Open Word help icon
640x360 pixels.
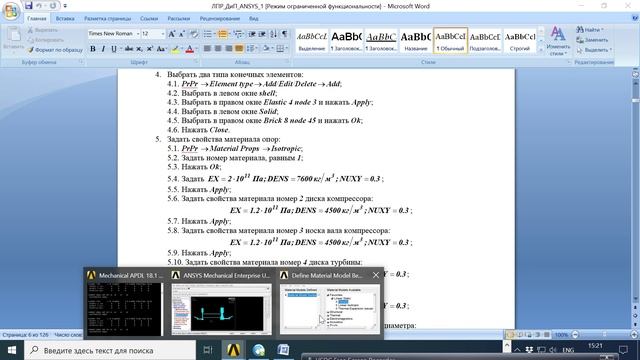click(635, 18)
